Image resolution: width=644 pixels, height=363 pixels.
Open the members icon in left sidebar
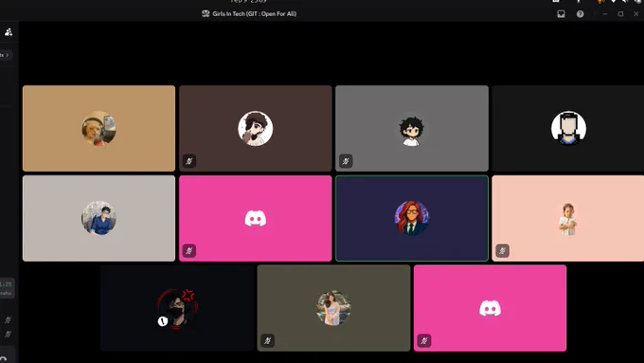(x=9, y=32)
